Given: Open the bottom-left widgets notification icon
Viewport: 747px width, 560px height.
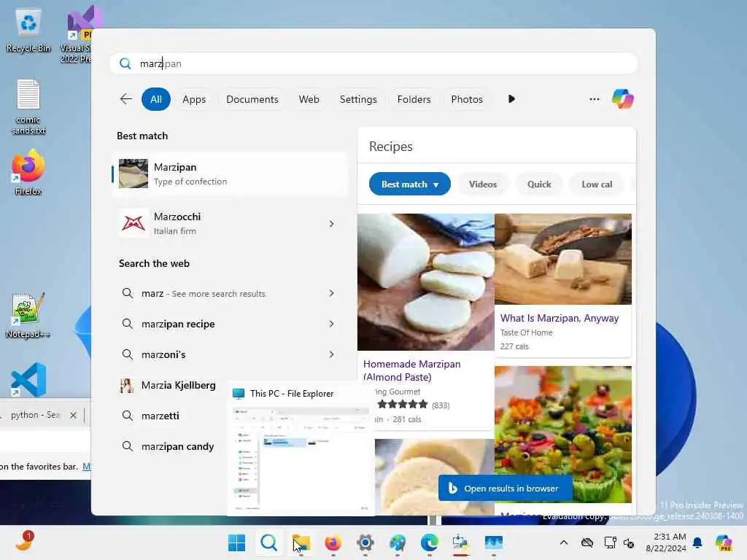Looking at the screenshot, I should (x=24, y=540).
